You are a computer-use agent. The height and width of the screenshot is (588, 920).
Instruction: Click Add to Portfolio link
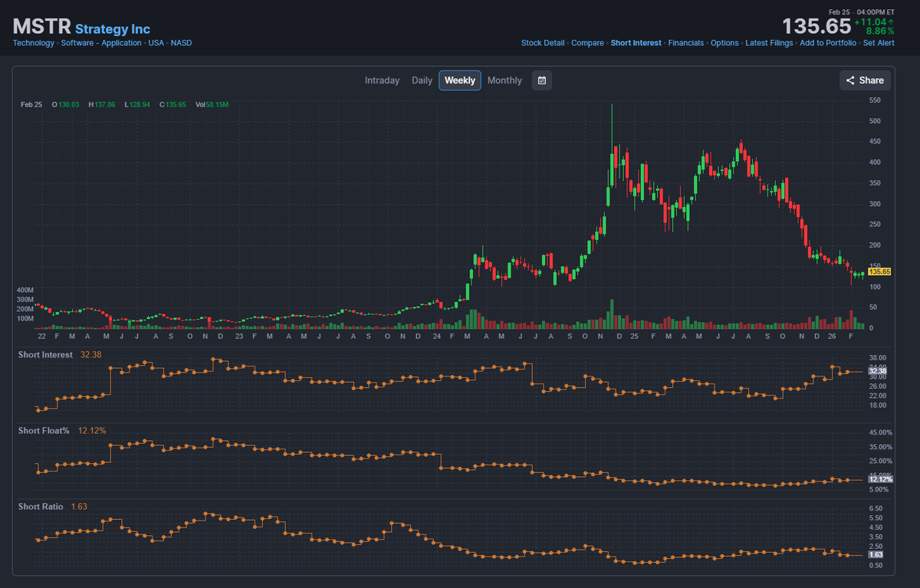828,43
